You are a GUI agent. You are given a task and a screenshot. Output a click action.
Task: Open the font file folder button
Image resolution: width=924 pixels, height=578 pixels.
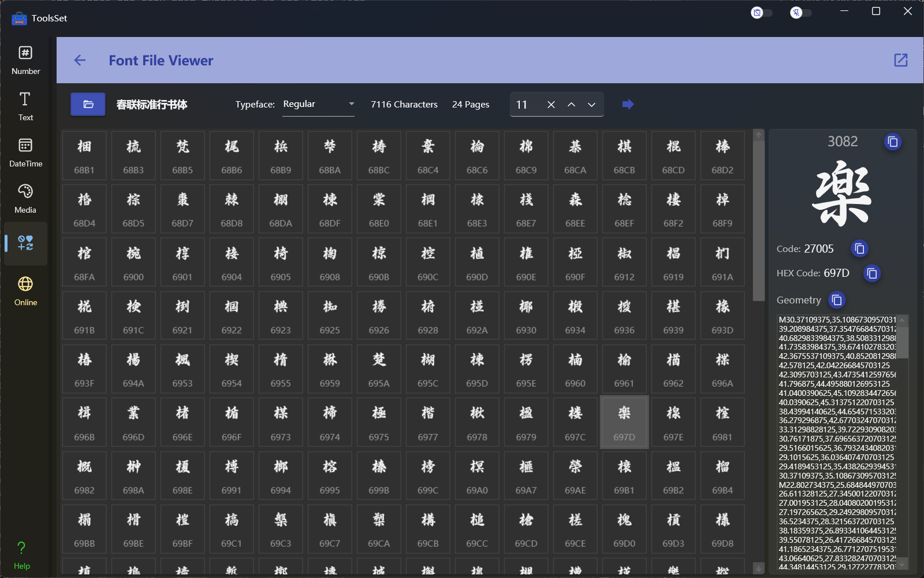click(x=88, y=104)
